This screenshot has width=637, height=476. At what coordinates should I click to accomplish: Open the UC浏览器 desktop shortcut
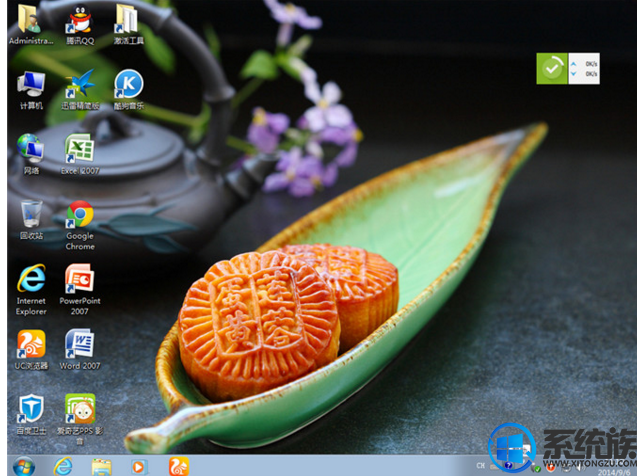coord(31,350)
